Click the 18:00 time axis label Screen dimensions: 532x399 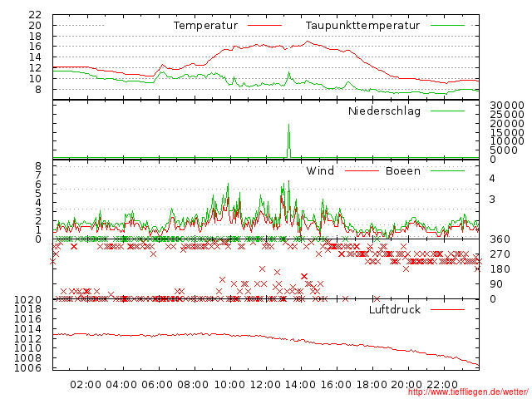372,385
